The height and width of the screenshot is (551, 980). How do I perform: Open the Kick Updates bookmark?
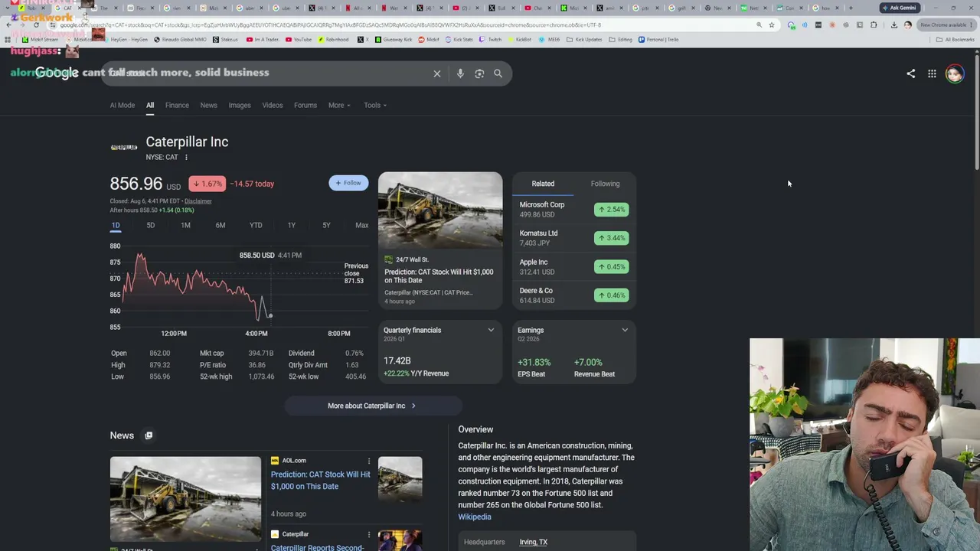coord(584,40)
